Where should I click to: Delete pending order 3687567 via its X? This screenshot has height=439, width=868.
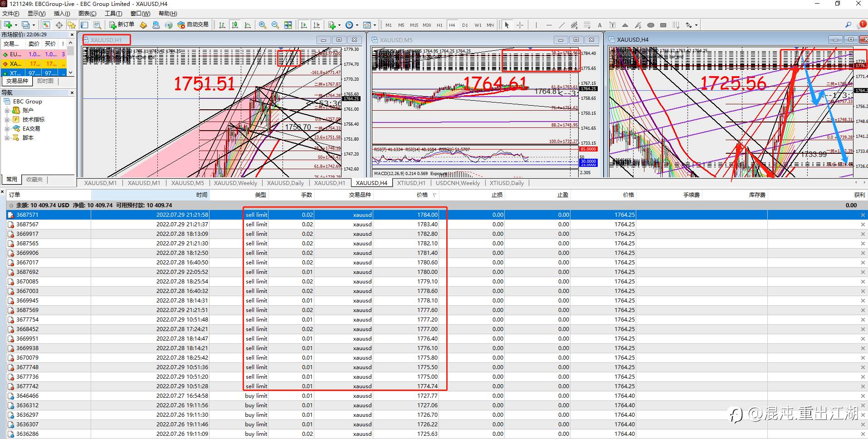pyautogui.click(x=863, y=224)
